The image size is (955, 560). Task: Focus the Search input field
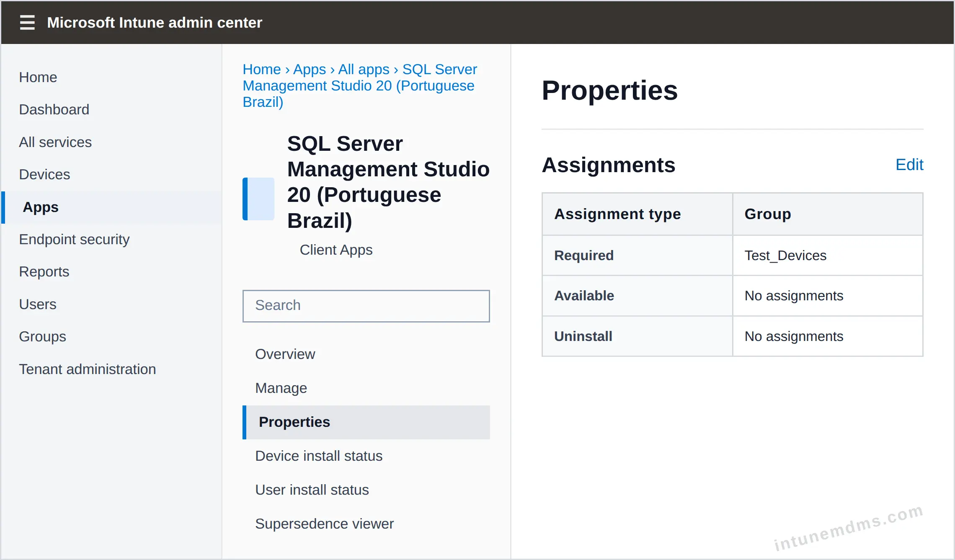tap(366, 306)
